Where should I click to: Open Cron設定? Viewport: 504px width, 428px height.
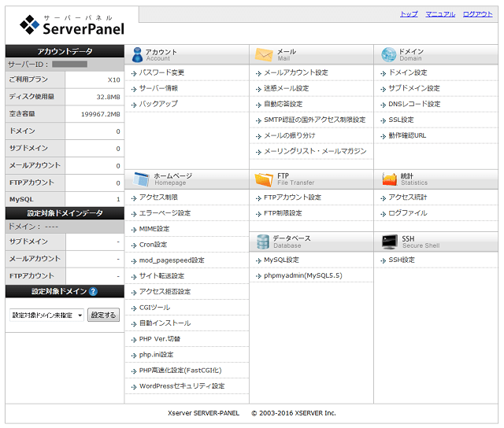pos(153,245)
